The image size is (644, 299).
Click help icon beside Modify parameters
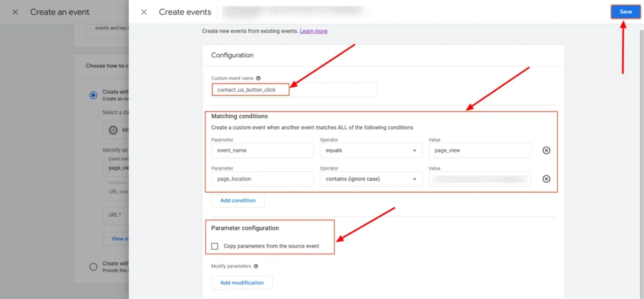[256, 266]
